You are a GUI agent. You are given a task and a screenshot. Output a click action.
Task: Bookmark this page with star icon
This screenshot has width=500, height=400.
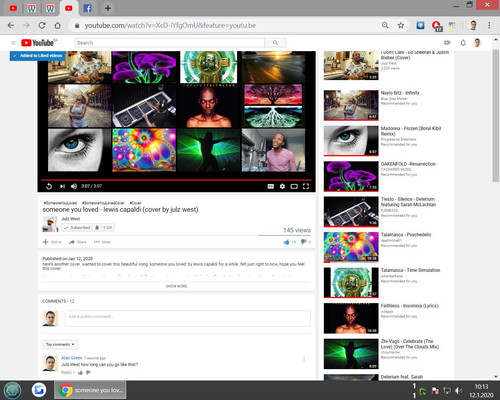(401, 25)
